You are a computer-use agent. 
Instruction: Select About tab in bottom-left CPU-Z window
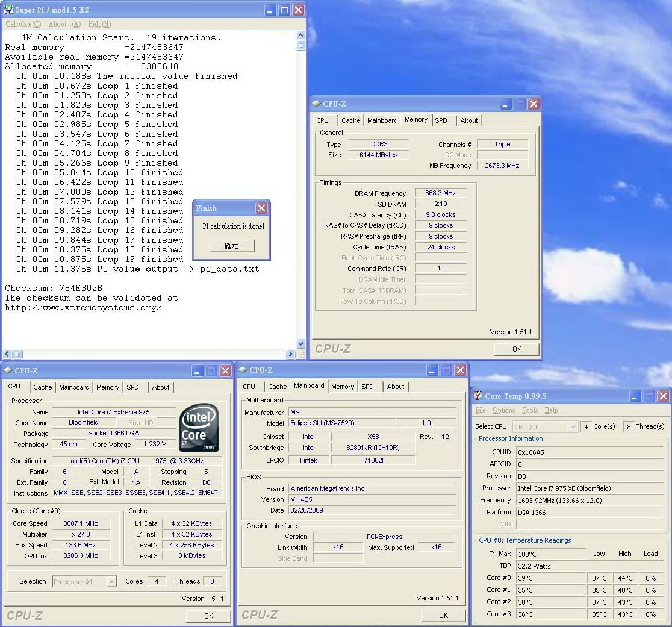161,387
